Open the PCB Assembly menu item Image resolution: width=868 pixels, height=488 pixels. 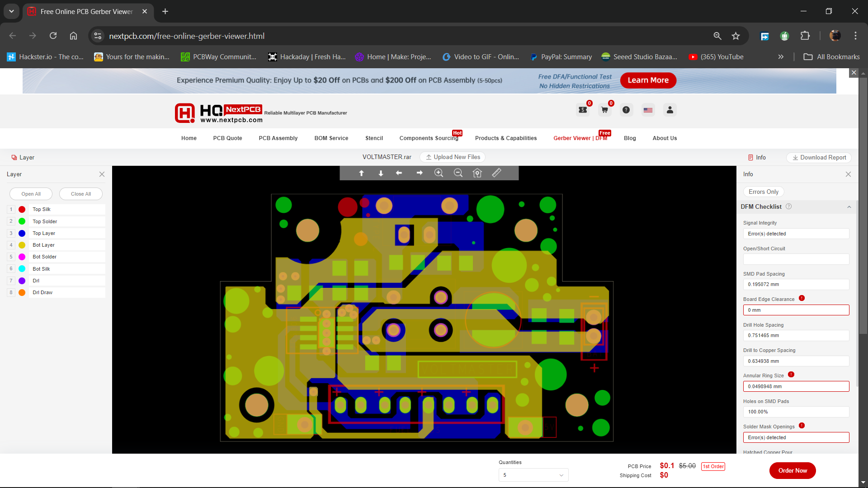click(x=278, y=138)
